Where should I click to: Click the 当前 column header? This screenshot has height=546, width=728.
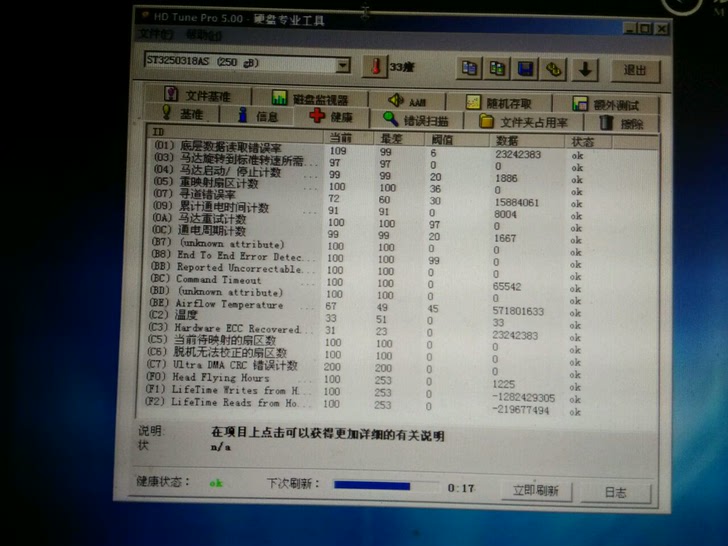(x=349, y=137)
